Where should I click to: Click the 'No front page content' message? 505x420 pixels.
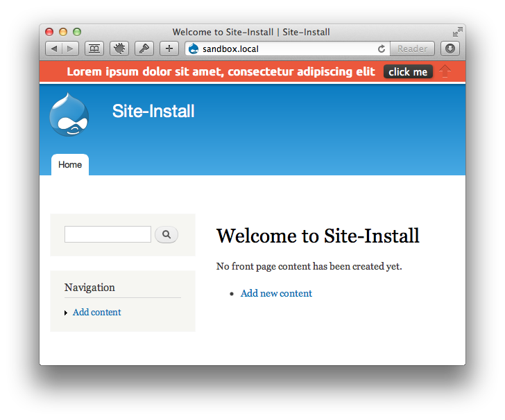tap(309, 266)
